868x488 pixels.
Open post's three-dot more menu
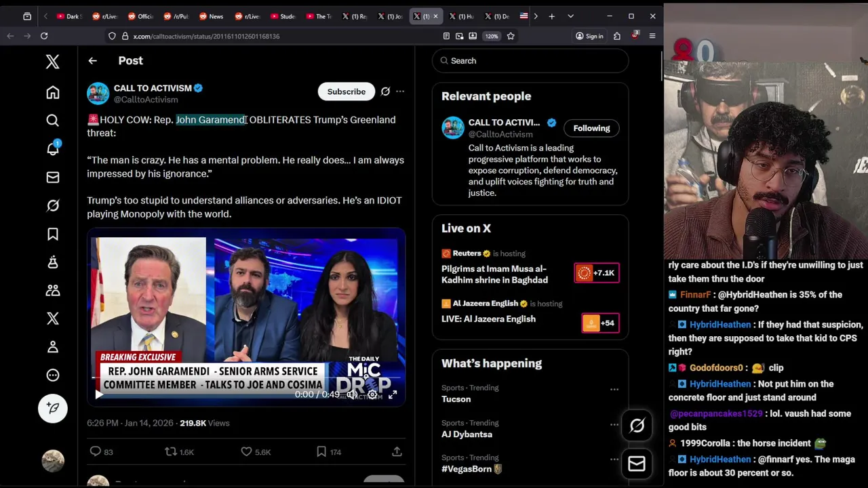(x=400, y=91)
